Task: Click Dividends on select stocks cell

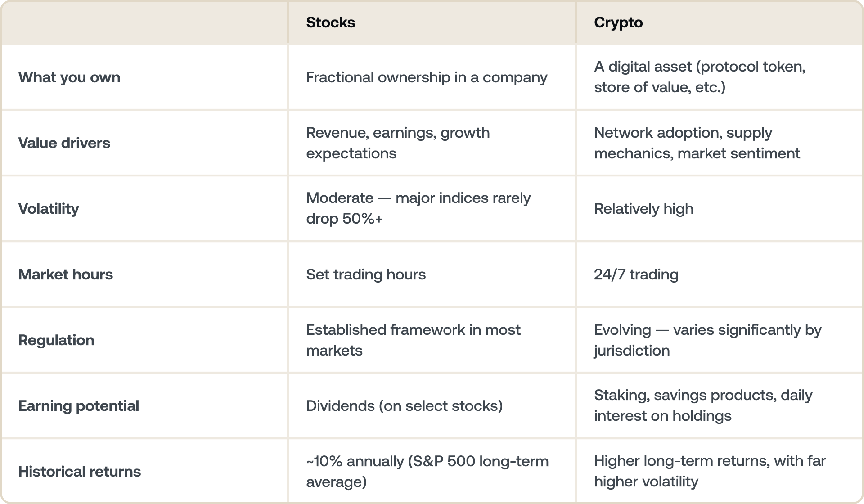Action: pyautogui.click(x=404, y=406)
